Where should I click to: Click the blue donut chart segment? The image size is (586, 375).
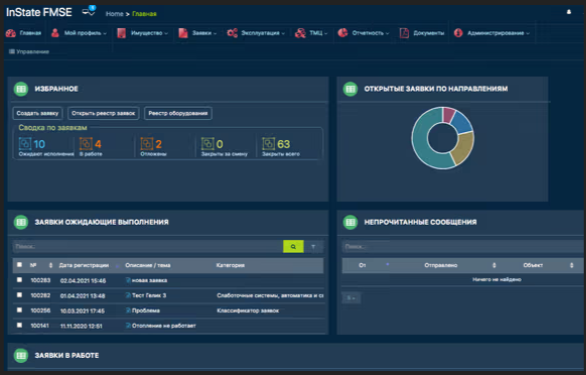click(x=462, y=123)
